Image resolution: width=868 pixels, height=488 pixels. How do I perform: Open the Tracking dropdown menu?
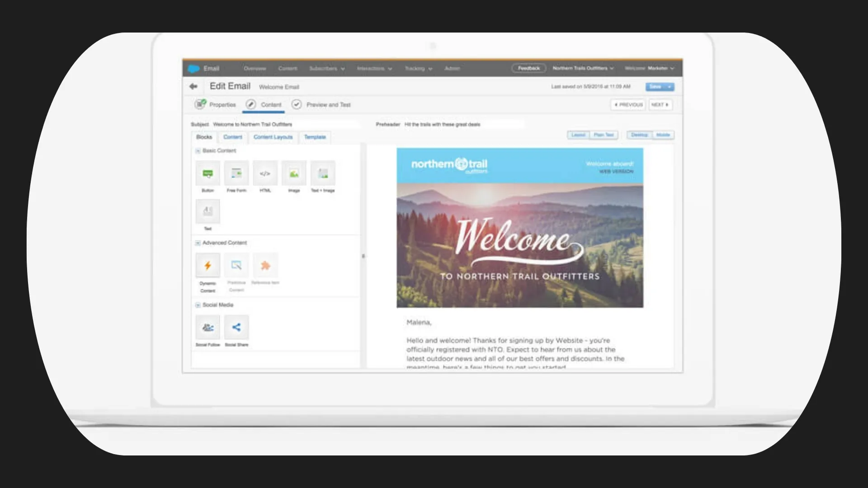tap(419, 69)
